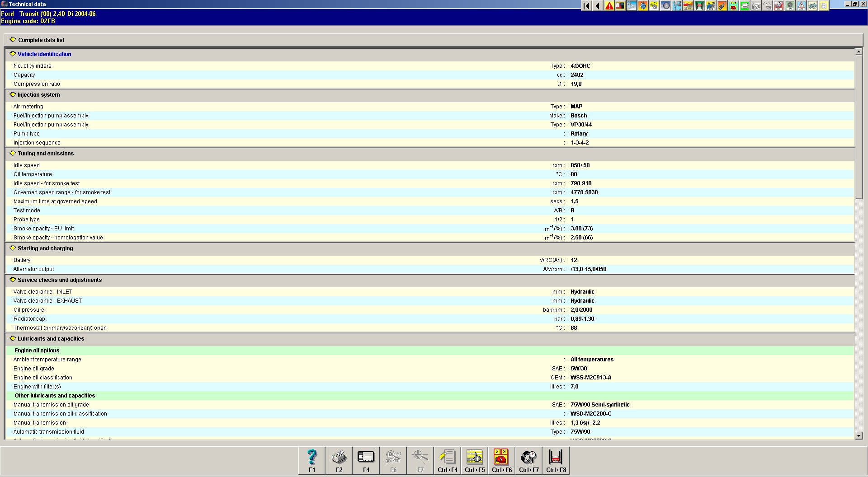Collapse the Lubricants and capacities section
868x477 pixels.
click(13, 339)
